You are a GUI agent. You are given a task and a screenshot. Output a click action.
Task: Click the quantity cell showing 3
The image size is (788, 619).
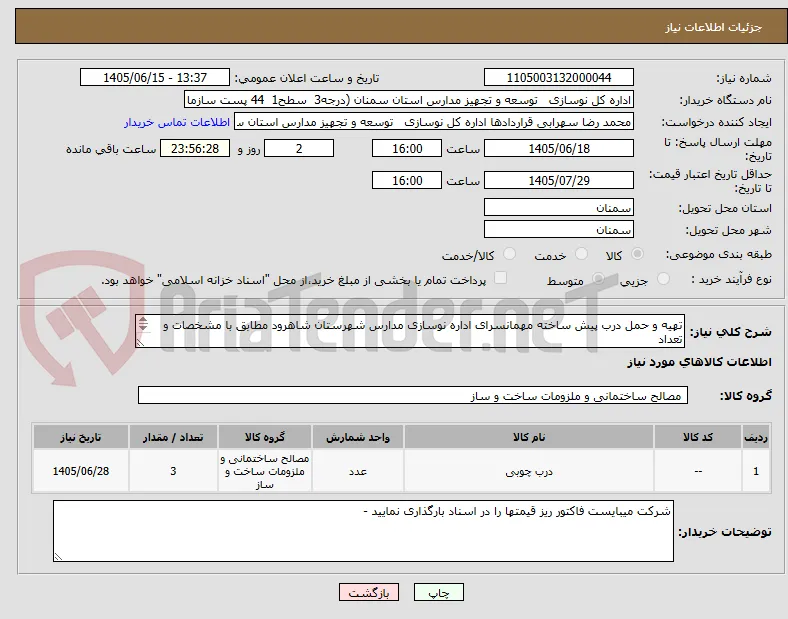click(173, 471)
